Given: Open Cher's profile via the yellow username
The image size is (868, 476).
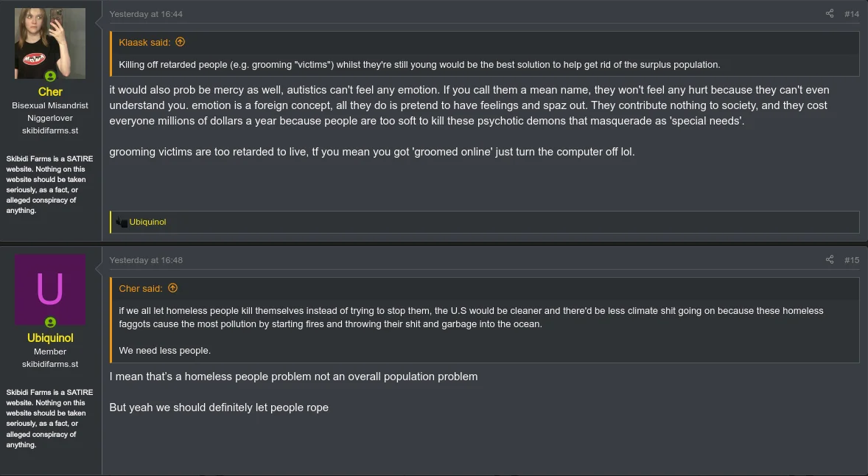Looking at the screenshot, I should point(50,92).
